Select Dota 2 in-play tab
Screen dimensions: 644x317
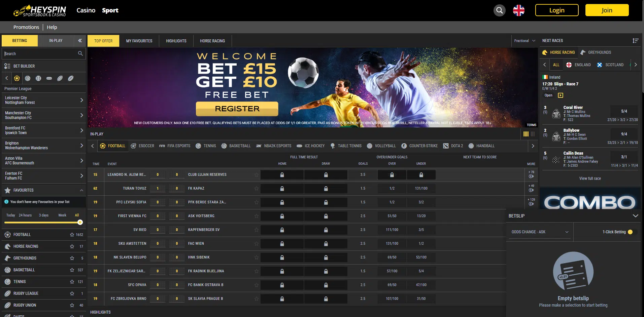click(x=453, y=146)
